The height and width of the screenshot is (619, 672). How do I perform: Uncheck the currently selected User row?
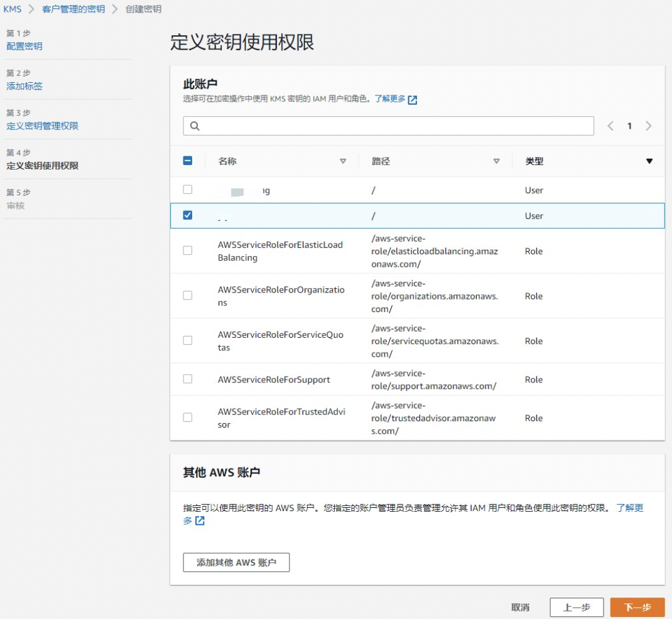(x=187, y=215)
